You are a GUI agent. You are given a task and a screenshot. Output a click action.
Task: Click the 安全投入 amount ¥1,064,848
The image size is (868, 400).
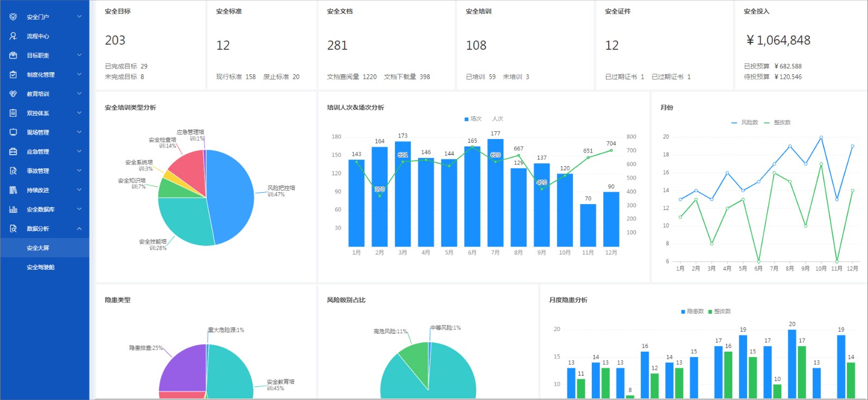(x=778, y=40)
